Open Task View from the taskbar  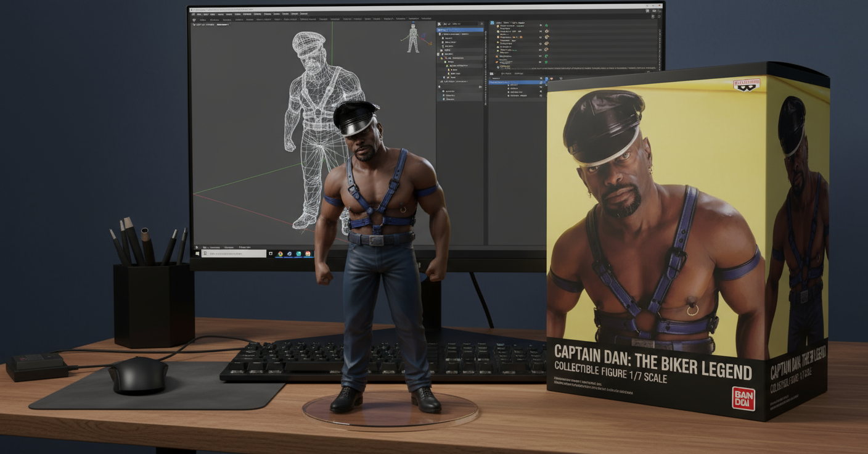point(271,254)
